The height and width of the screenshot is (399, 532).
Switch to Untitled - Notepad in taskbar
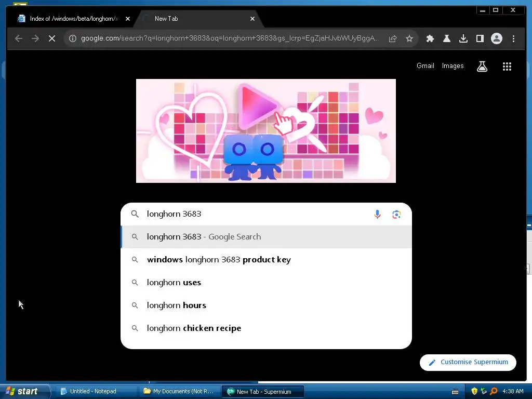96,392
